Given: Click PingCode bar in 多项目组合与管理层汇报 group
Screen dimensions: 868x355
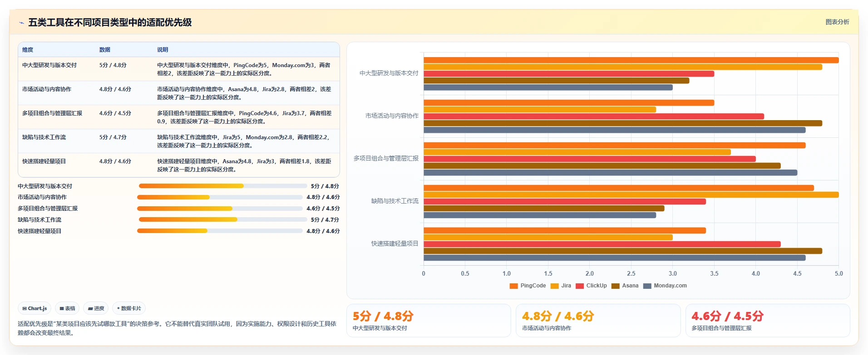Looking at the screenshot, I should (615, 146).
